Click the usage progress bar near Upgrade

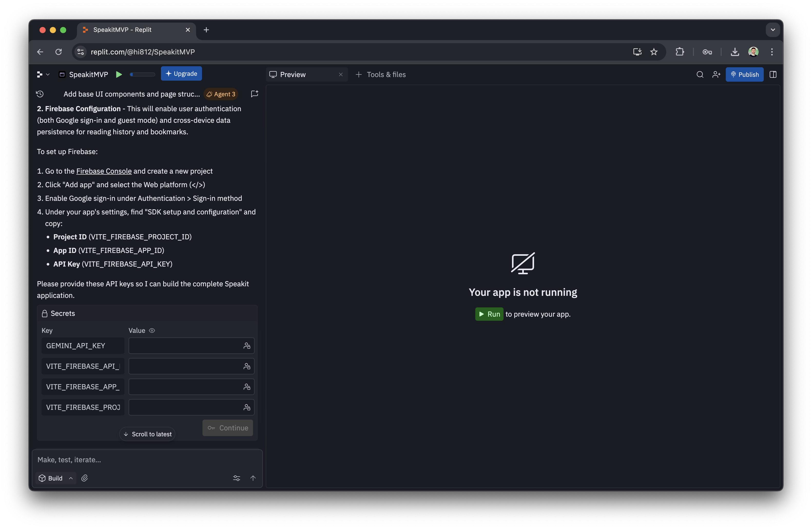coord(142,74)
